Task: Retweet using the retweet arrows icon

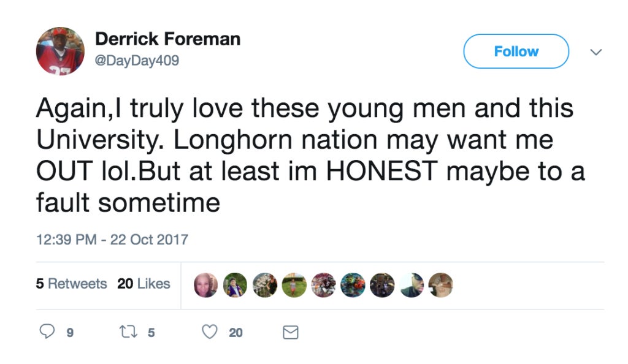Action: (x=129, y=332)
